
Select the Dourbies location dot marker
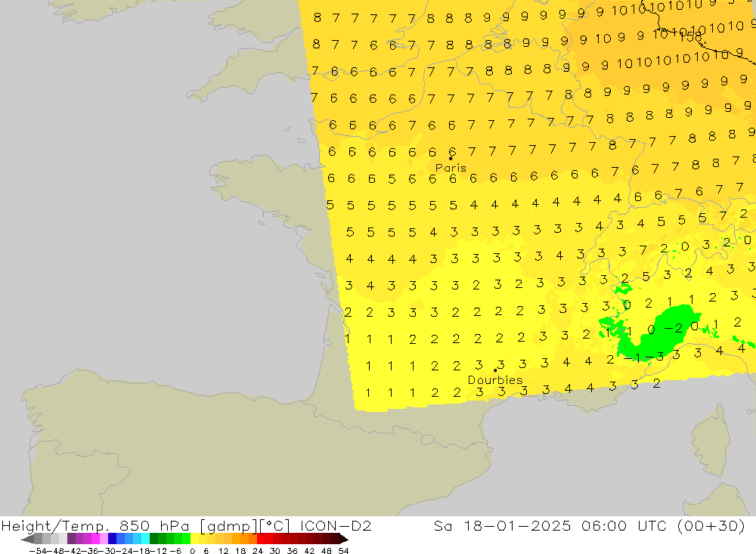495,370
